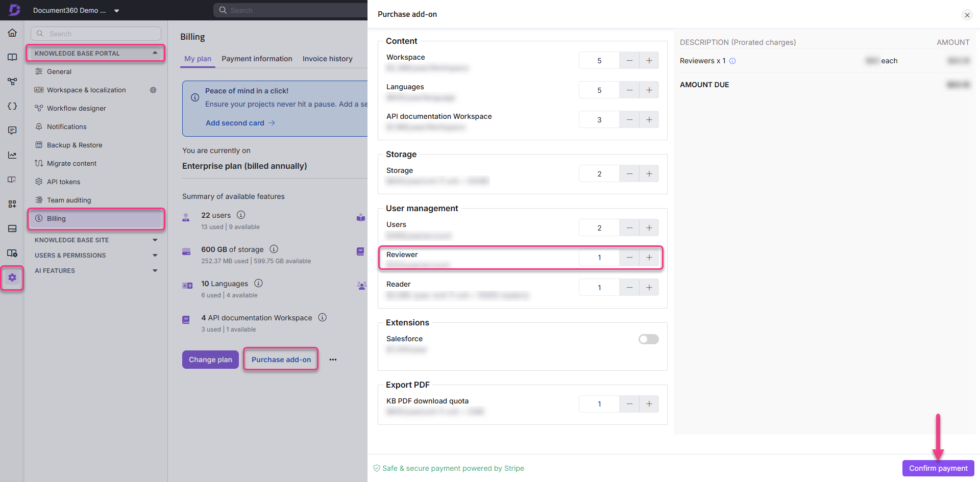Collapse the Knowledge Base Portal section
980x482 pixels.
coord(155,53)
